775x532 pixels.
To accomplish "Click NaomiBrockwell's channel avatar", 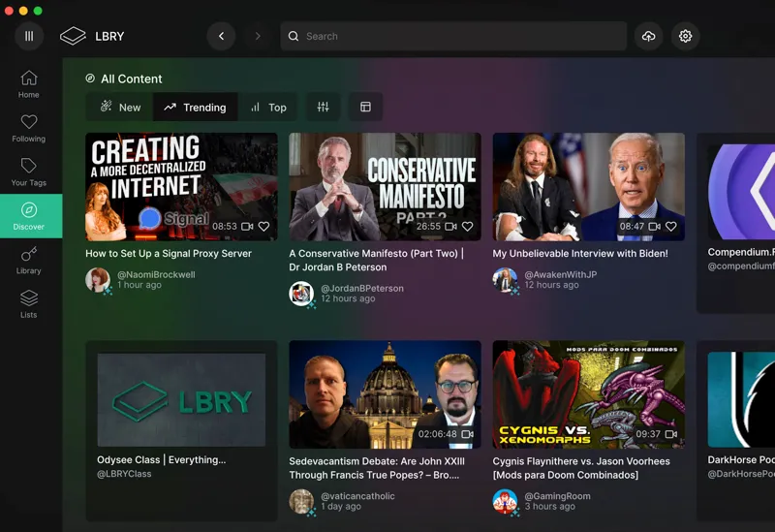I will [98, 280].
